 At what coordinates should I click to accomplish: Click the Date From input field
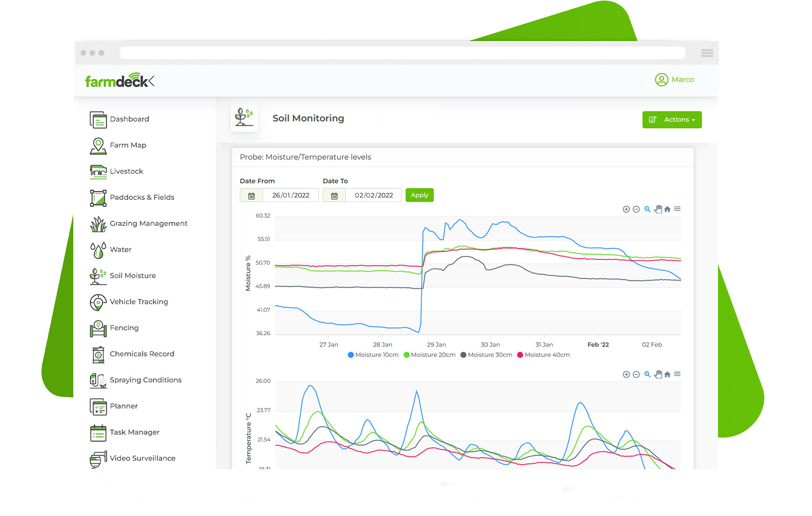[x=290, y=195]
